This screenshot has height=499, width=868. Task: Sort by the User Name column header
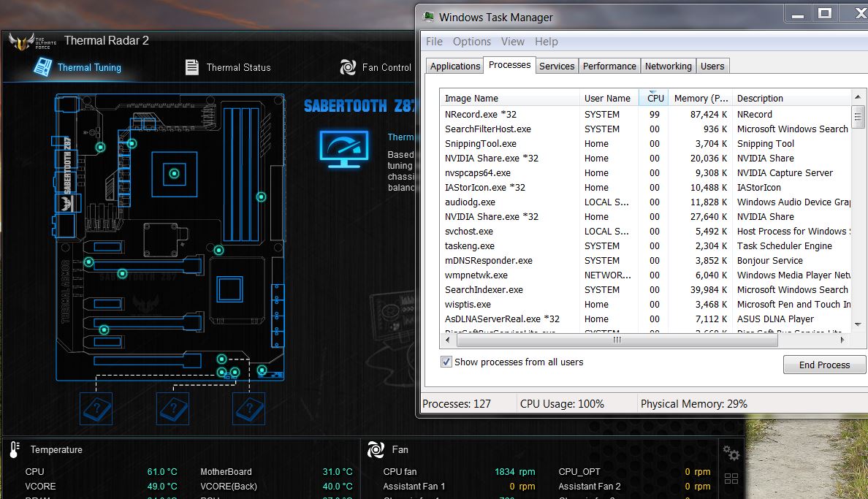(x=609, y=98)
